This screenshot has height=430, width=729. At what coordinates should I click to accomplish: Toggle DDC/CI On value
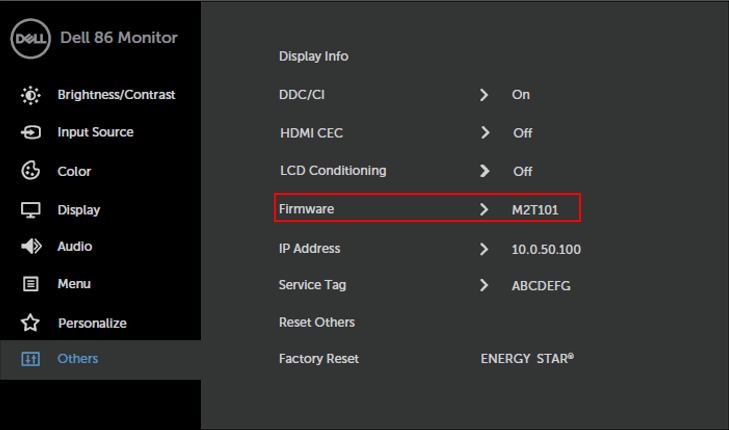[521, 95]
